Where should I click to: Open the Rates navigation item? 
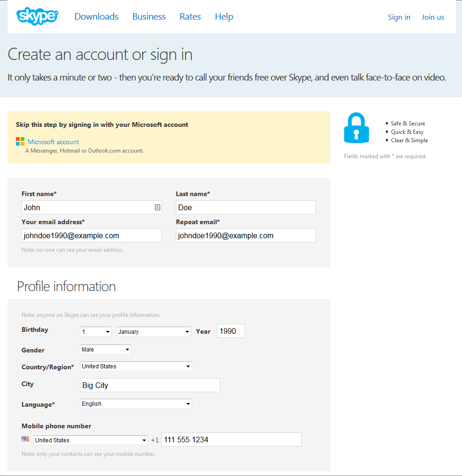(x=190, y=16)
